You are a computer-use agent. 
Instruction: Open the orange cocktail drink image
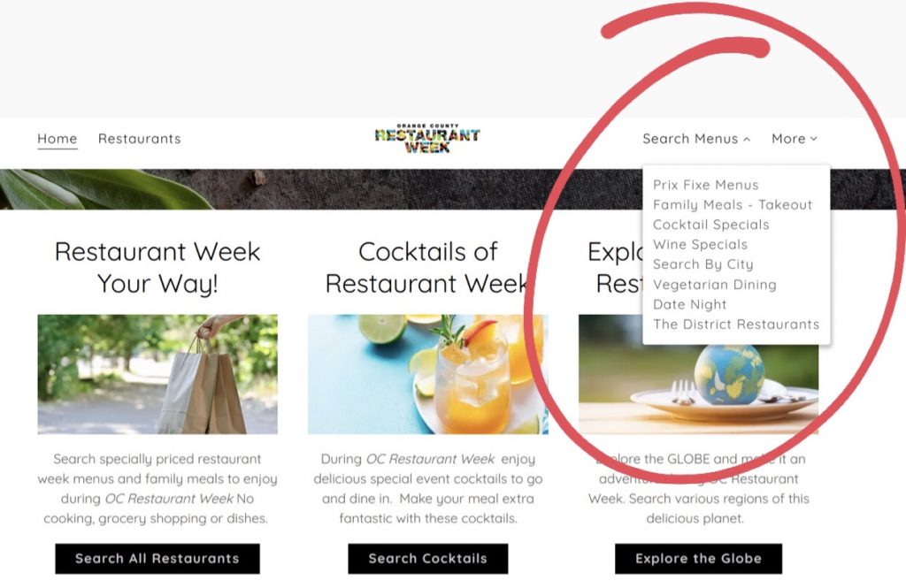pyautogui.click(x=427, y=374)
